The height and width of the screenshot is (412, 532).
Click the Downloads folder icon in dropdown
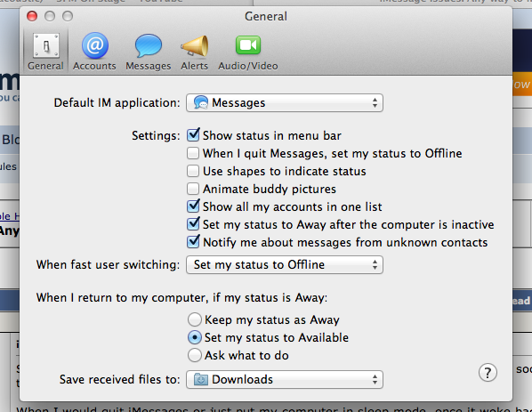(x=200, y=379)
